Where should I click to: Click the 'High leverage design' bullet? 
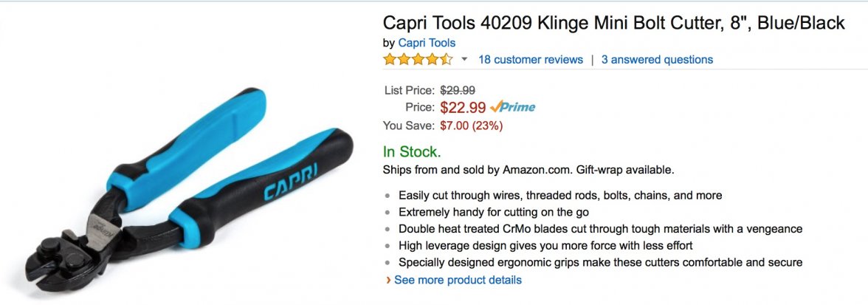(545, 245)
